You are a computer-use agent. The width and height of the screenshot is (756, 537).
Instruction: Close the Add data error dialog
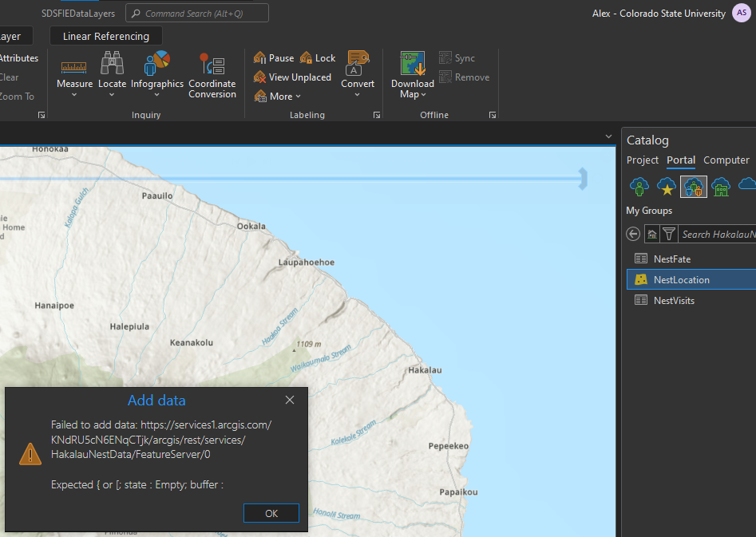tap(289, 400)
